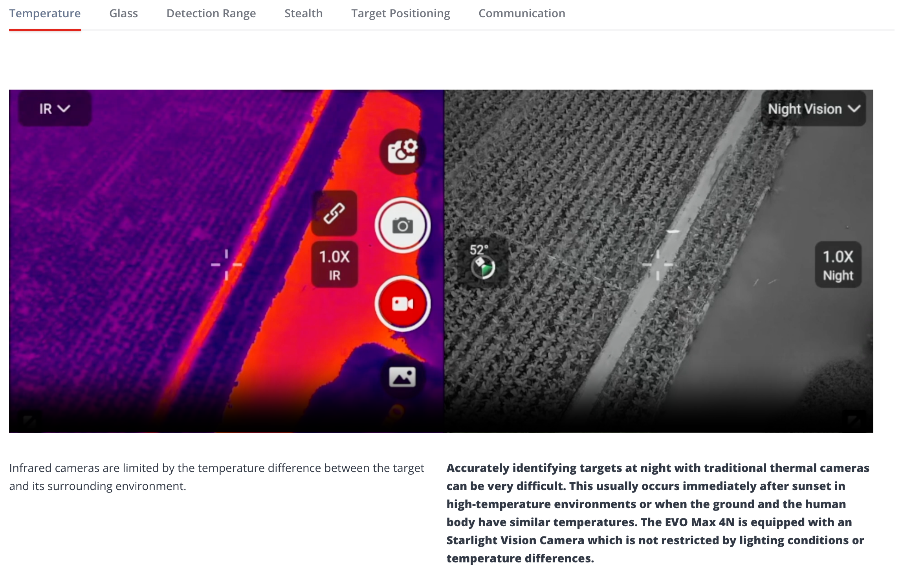This screenshot has width=924, height=573.
Task: Click the night vision crosshair center
Action: (x=657, y=265)
